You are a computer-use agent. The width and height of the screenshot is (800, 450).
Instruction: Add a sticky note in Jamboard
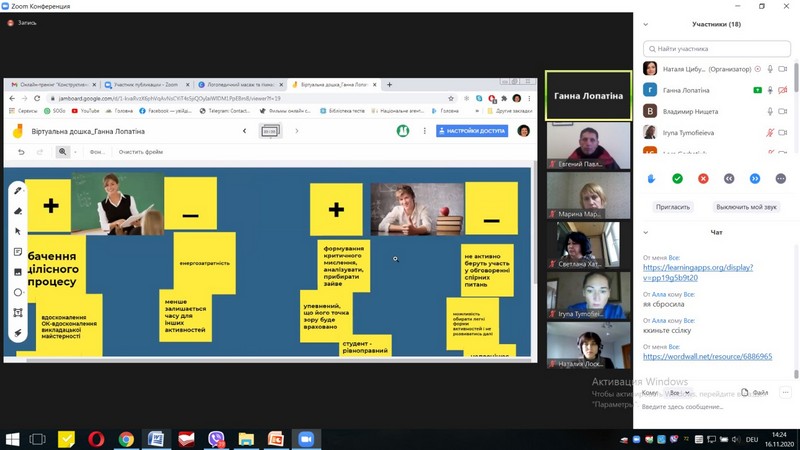(x=18, y=252)
